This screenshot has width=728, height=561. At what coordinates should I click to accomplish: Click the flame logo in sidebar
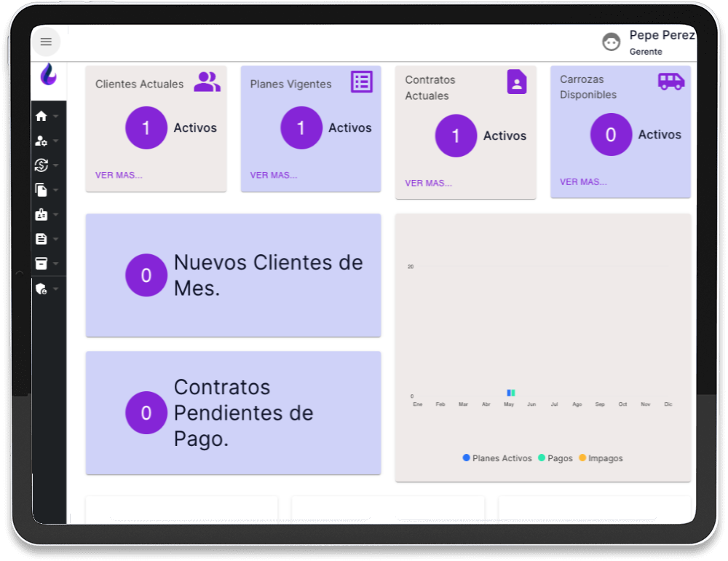[49, 74]
